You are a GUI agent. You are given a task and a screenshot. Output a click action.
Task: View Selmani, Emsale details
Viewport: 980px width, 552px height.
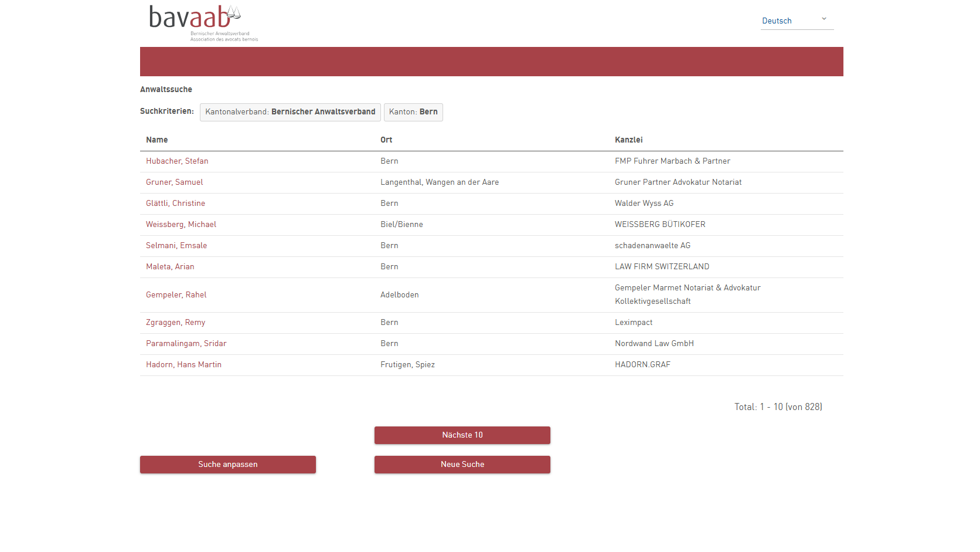176,246
